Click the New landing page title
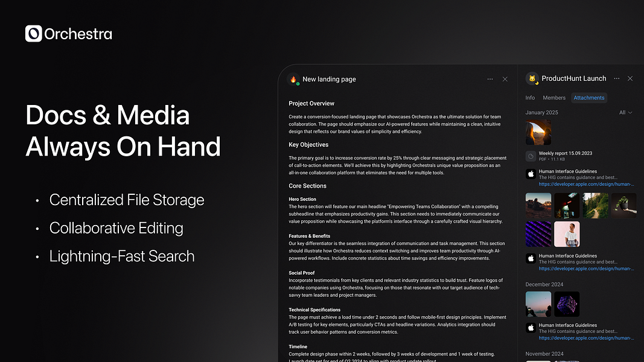 pyautogui.click(x=329, y=79)
